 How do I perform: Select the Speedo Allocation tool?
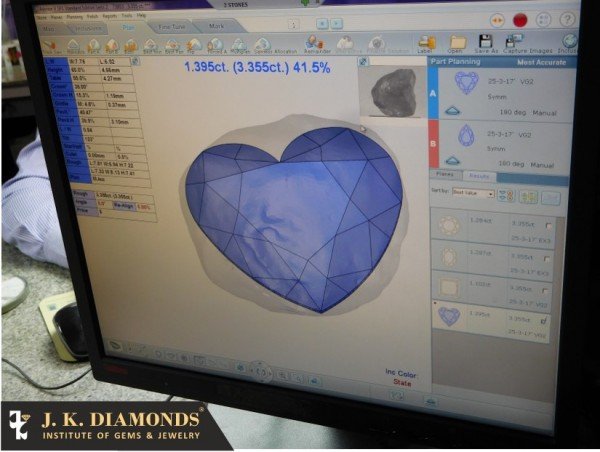coord(262,44)
